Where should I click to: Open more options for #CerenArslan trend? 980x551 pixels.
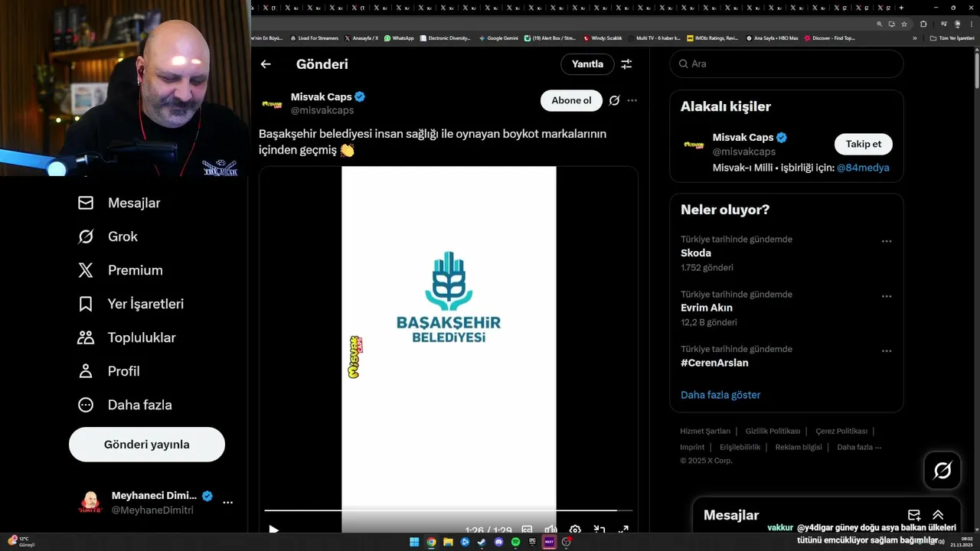(x=886, y=351)
